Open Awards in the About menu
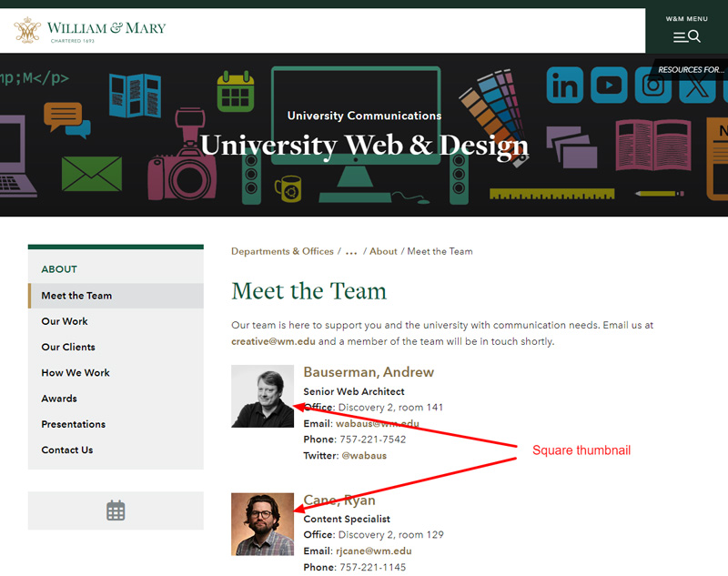This screenshot has width=728, height=576. [59, 399]
